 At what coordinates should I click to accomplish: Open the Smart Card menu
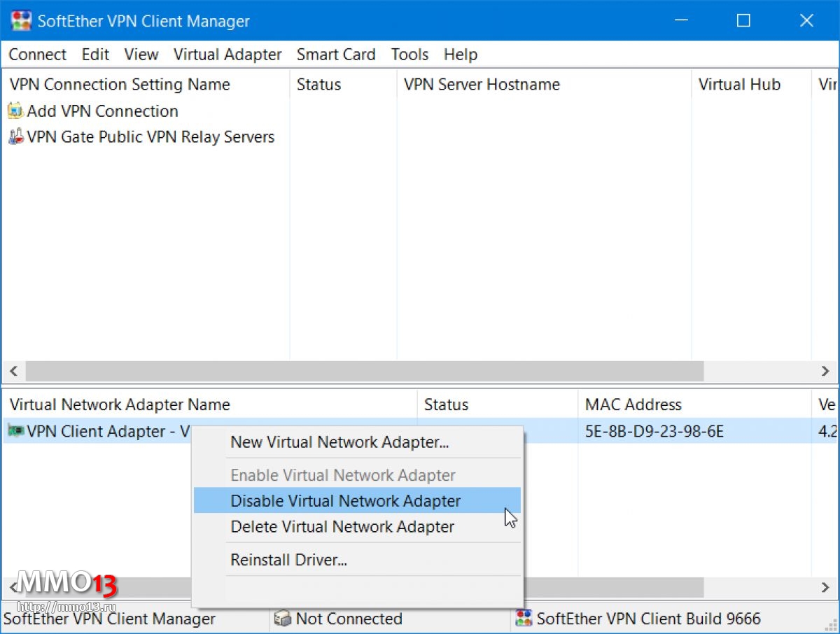[x=336, y=55]
